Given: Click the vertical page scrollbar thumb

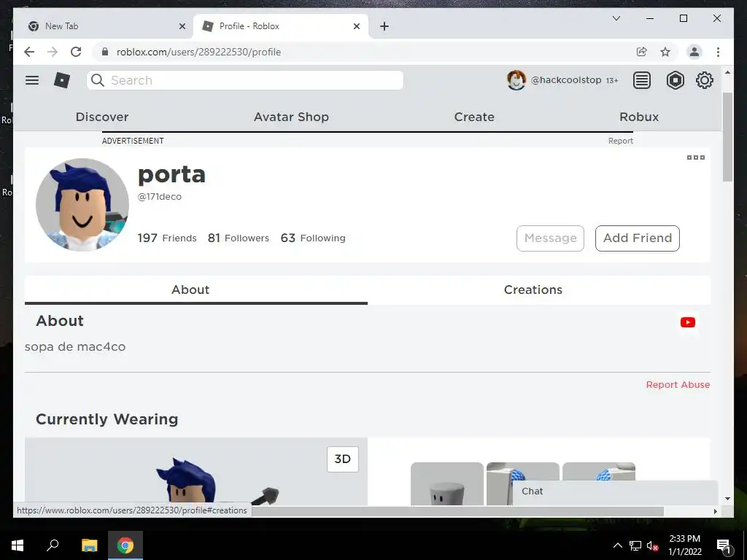Looking at the screenshot, I should (x=727, y=137).
